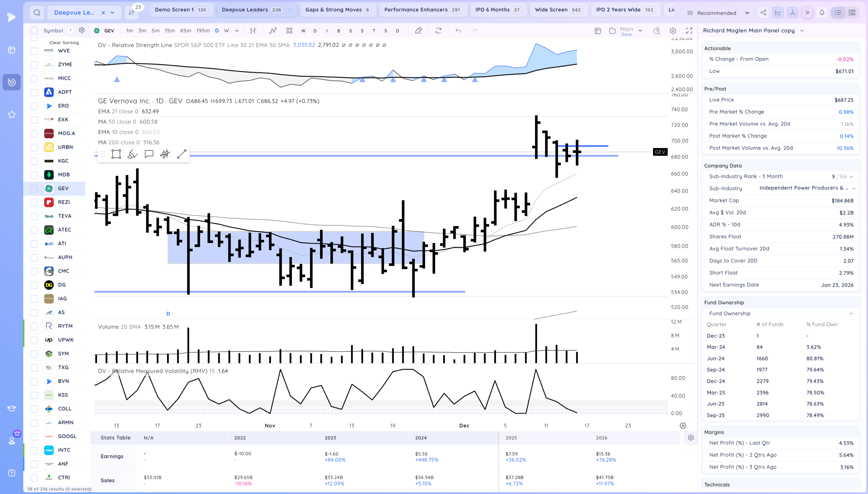The height and width of the screenshot is (494, 868).
Task: Select TEVA in the symbol list
Action: pos(64,216)
